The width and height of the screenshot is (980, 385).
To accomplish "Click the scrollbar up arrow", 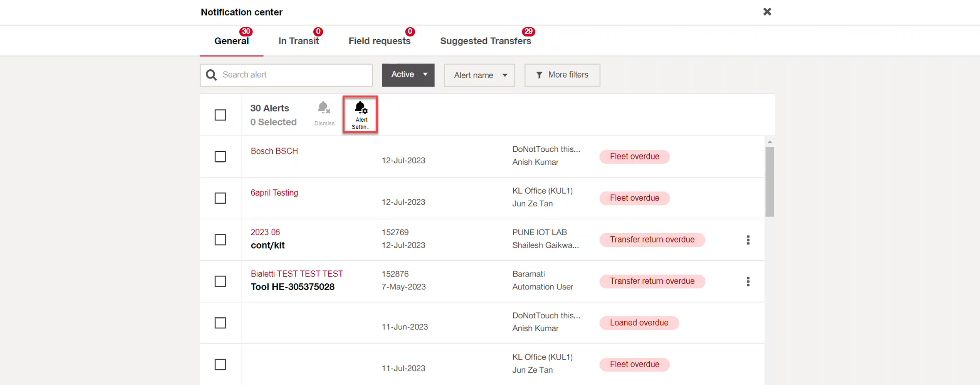I will tap(770, 142).
